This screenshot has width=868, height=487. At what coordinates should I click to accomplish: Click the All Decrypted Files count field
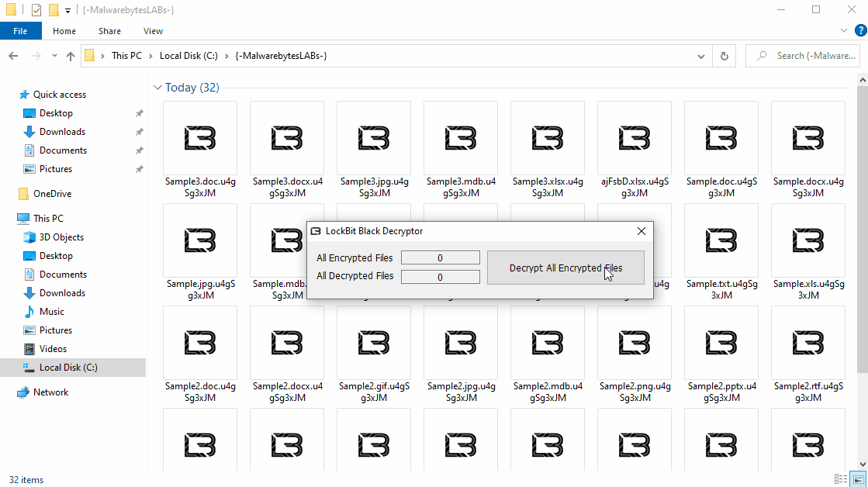tap(440, 277)
